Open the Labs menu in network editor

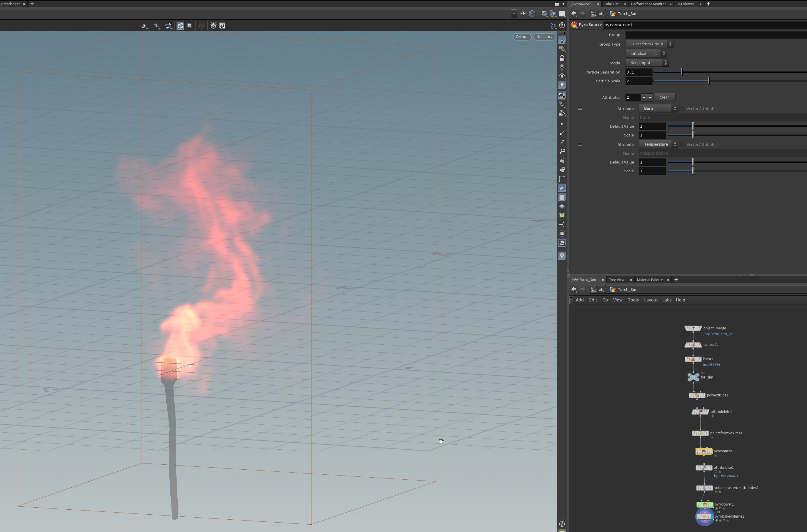click(x=666, y=300)
